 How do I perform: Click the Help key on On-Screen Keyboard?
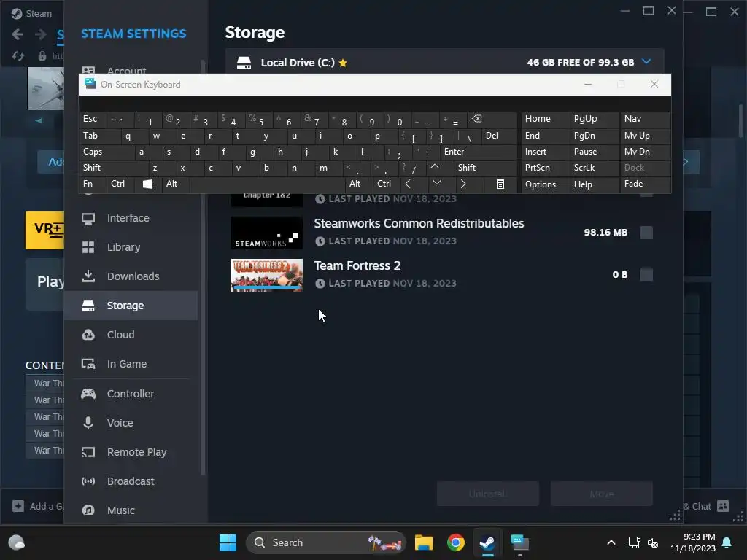[x=595, y=184]
